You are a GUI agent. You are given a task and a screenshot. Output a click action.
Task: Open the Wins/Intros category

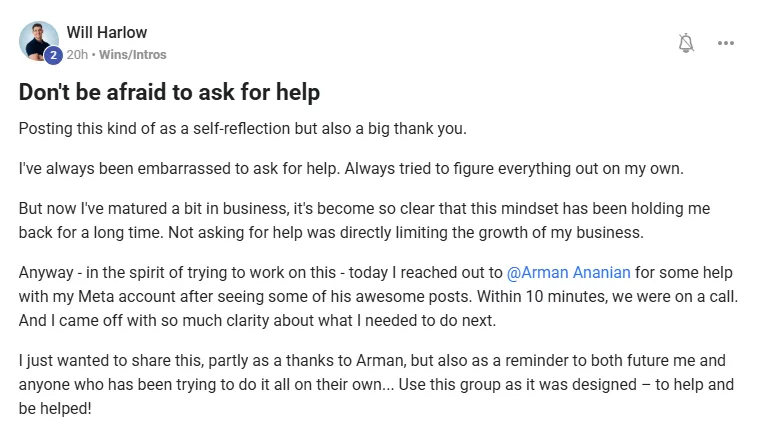click(133, 55)
